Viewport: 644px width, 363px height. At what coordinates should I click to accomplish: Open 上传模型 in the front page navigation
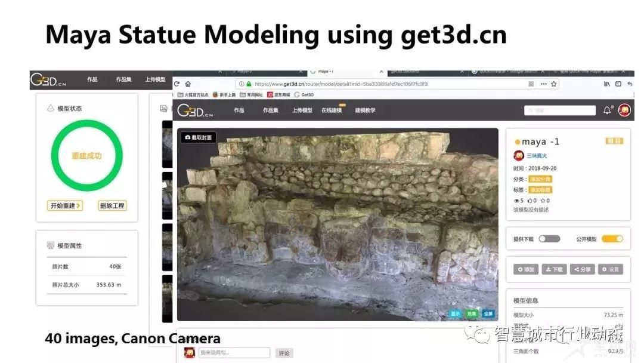point(302,110)
